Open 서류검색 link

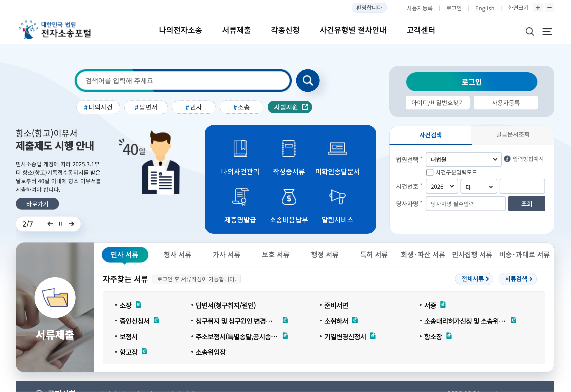[x=517, y=279]
